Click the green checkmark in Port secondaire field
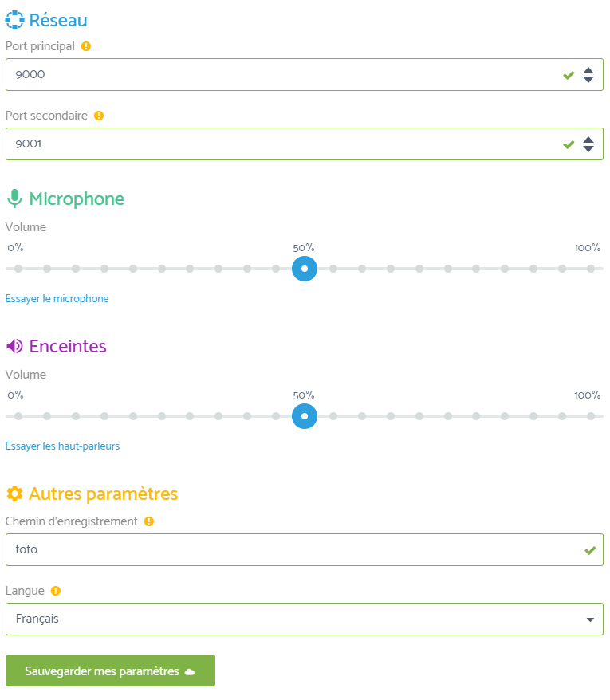610x700 pixels. (569, 144)
